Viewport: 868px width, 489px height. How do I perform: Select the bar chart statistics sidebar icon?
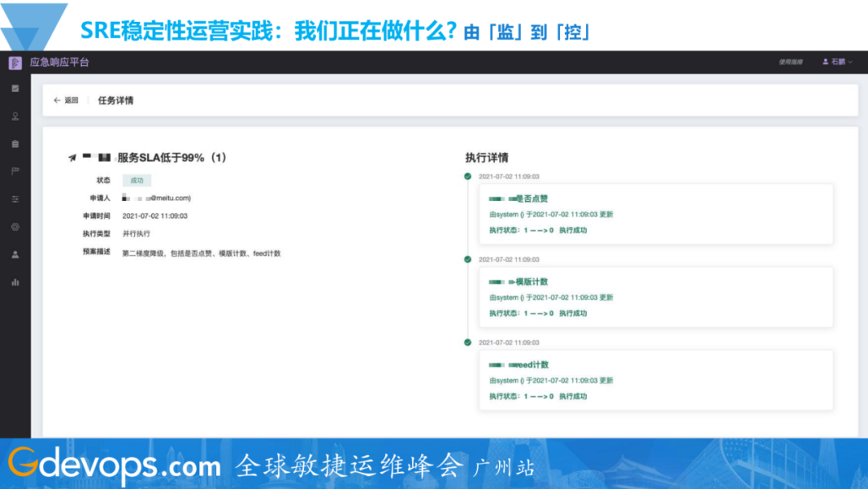pos(15,282)
